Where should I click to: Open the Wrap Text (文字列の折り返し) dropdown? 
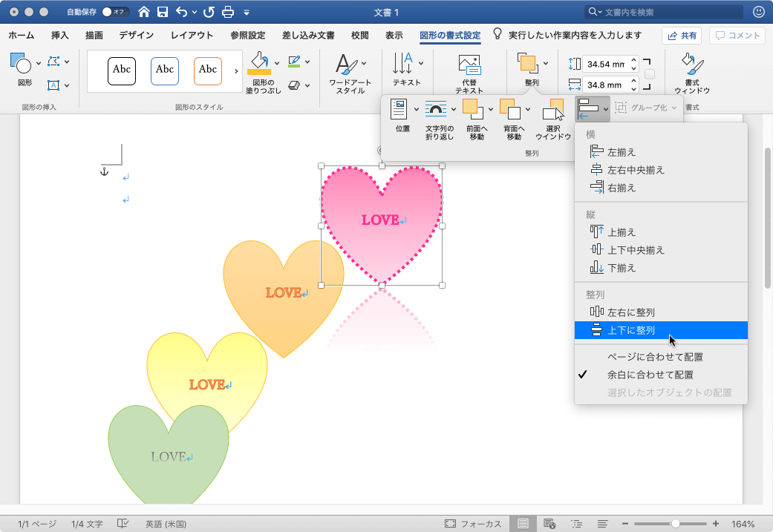click(x=453, y=110)
